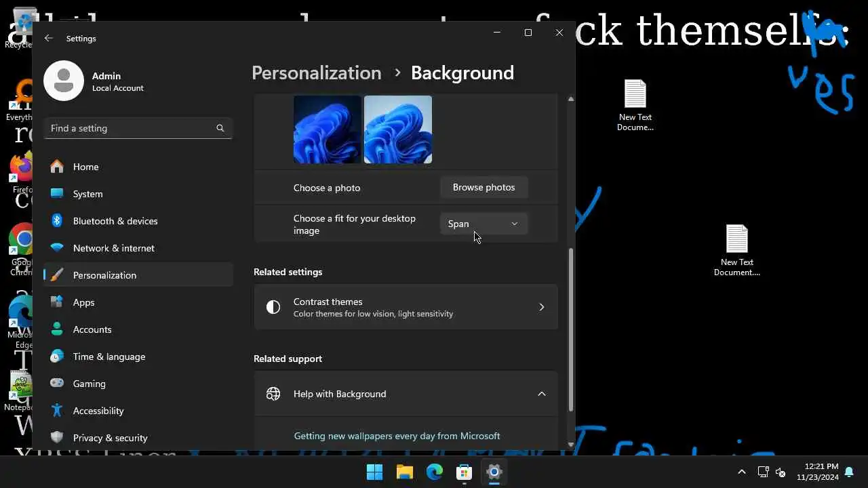
Task: Open Network & internet settings
Action: tap(138, 248)
